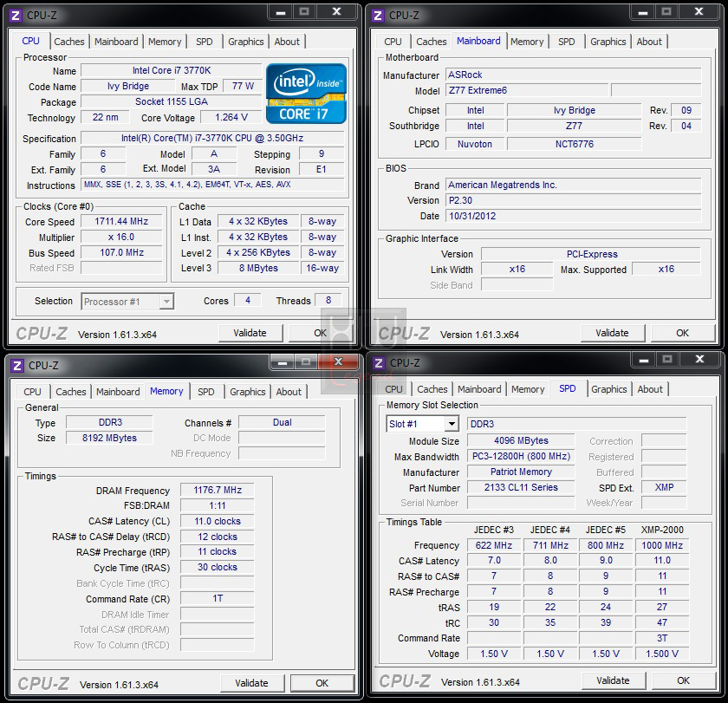Viewport: 728px width, 703px height.
Task: Click Validate in the CPU tab window
Action: 250,333
